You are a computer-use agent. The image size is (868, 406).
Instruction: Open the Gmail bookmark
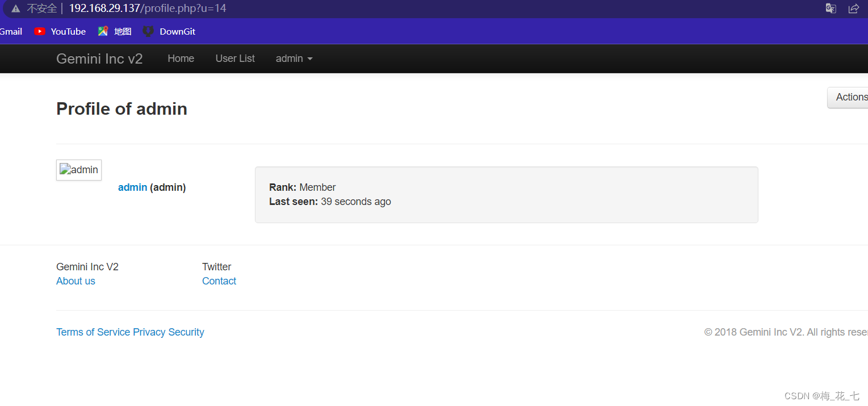11,31
